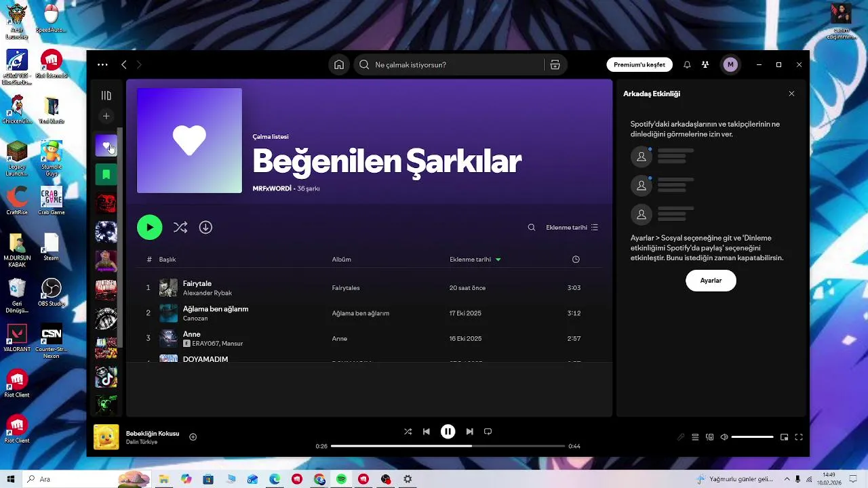The width and height of the screenshot is (868, 488).
Task: Open the user profile avatar M
Action: (730, 64)
